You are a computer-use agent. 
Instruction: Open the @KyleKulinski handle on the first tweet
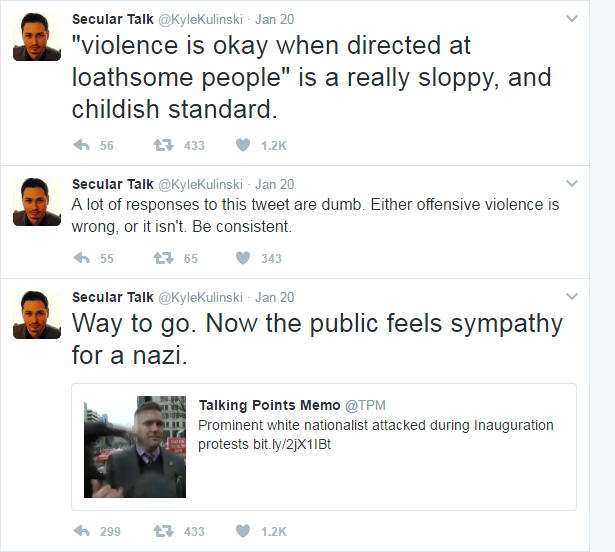pos(200,19)
